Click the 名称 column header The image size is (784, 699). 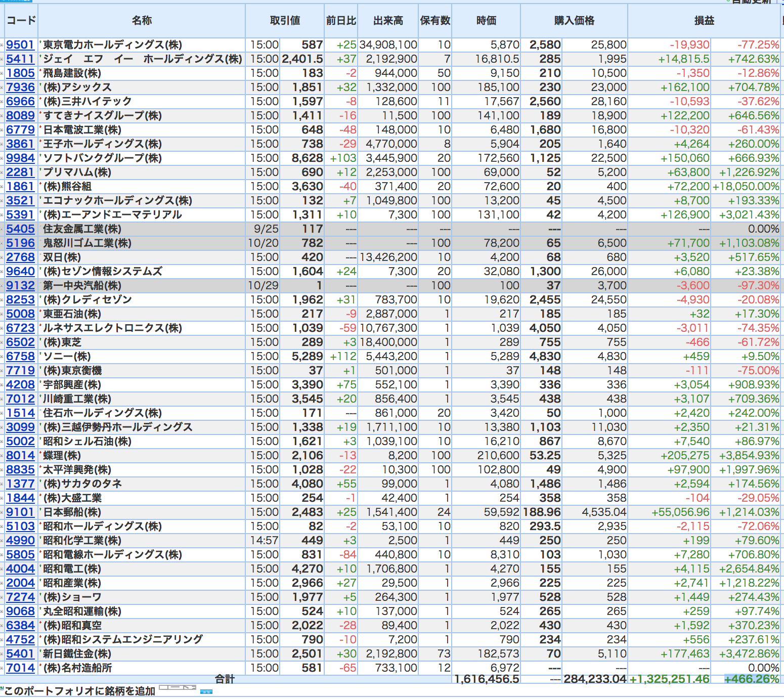(x=142, y=21)
